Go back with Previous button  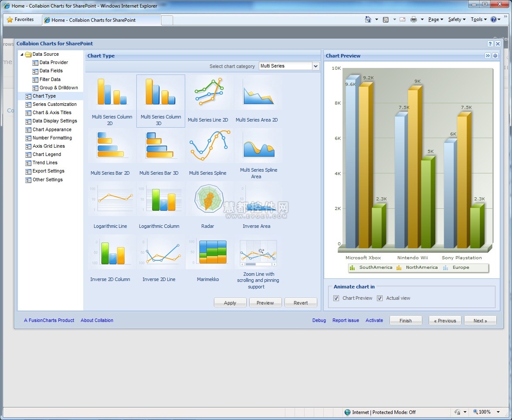coord(445,320)
